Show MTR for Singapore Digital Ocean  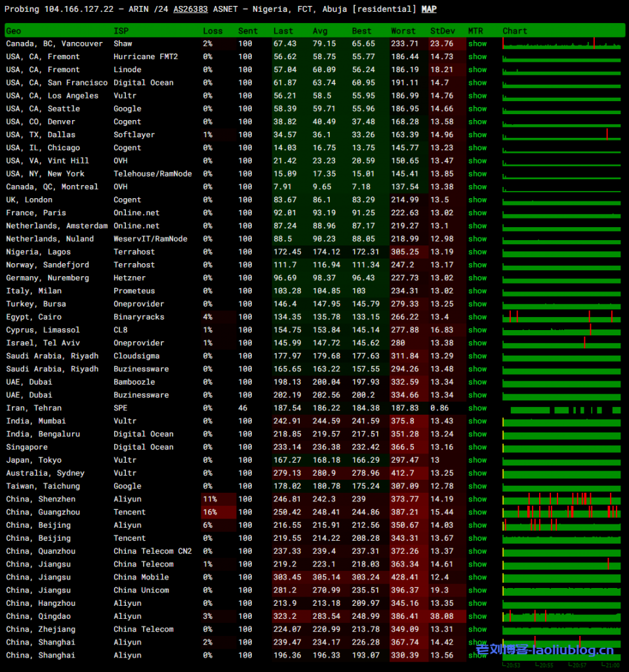tap(477, 448)
